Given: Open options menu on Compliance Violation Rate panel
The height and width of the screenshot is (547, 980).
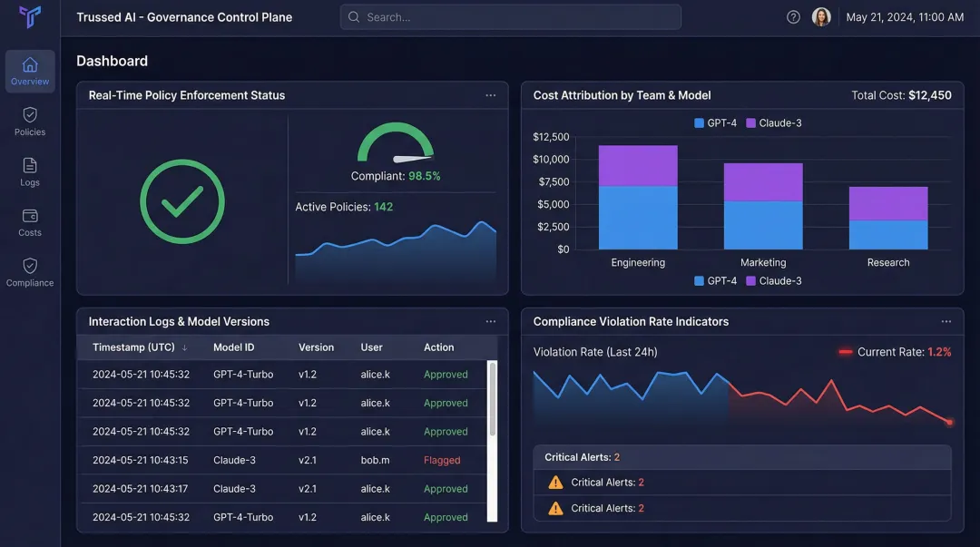Looking at the screenshot, I should pyautogui.click(x=946, y=321).
